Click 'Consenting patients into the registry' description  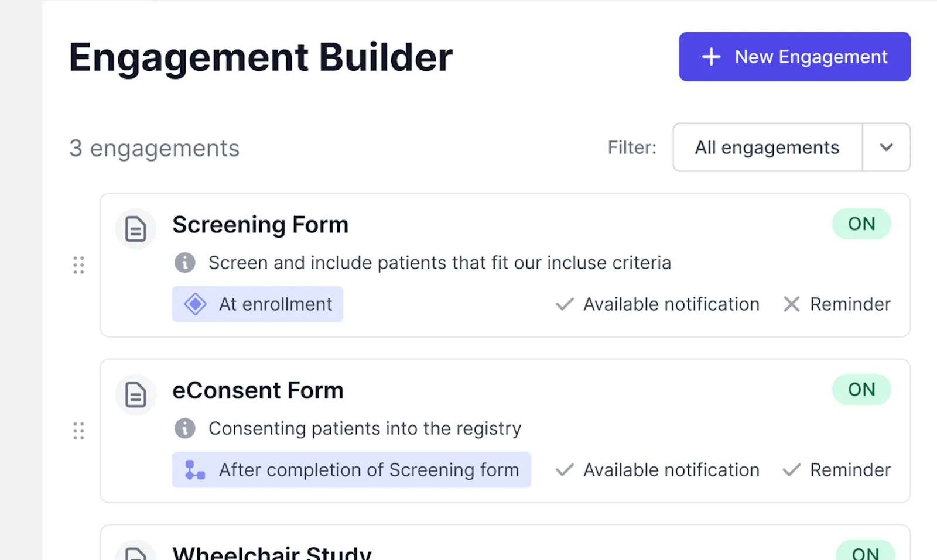pos(365,428)
